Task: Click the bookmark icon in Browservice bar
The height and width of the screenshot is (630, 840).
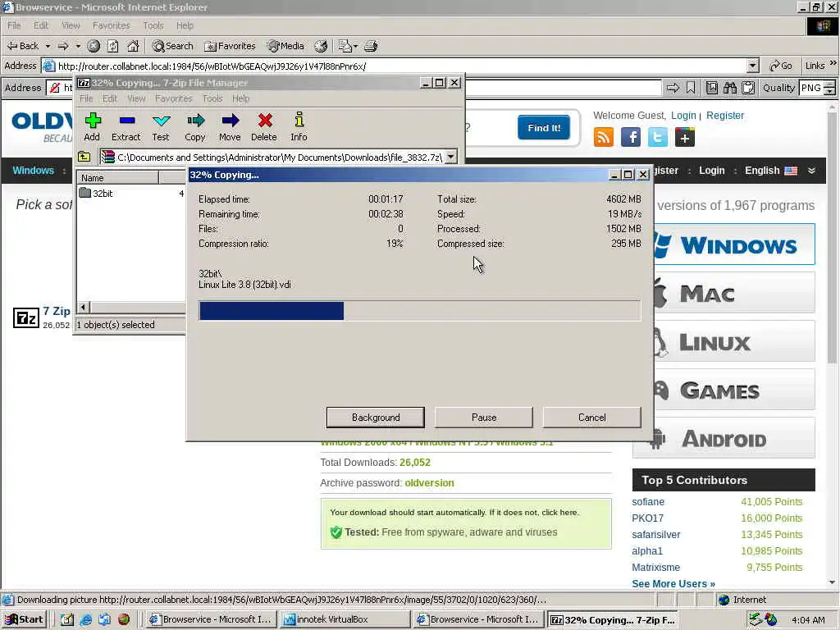Action: (x=691, y=88)
